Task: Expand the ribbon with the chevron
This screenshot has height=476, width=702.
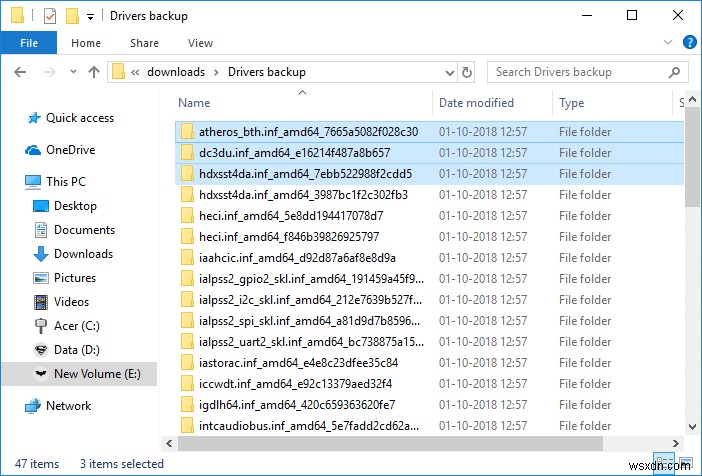Action: [668, 43]
